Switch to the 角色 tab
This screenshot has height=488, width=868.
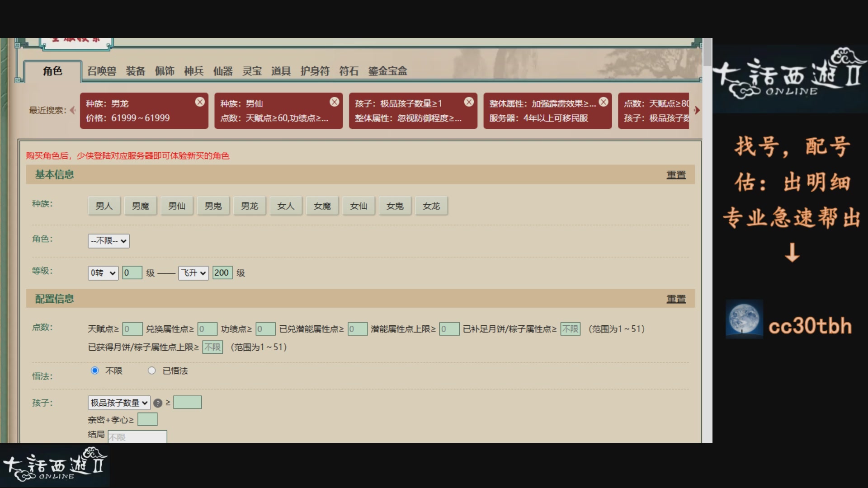coord(52,71)
